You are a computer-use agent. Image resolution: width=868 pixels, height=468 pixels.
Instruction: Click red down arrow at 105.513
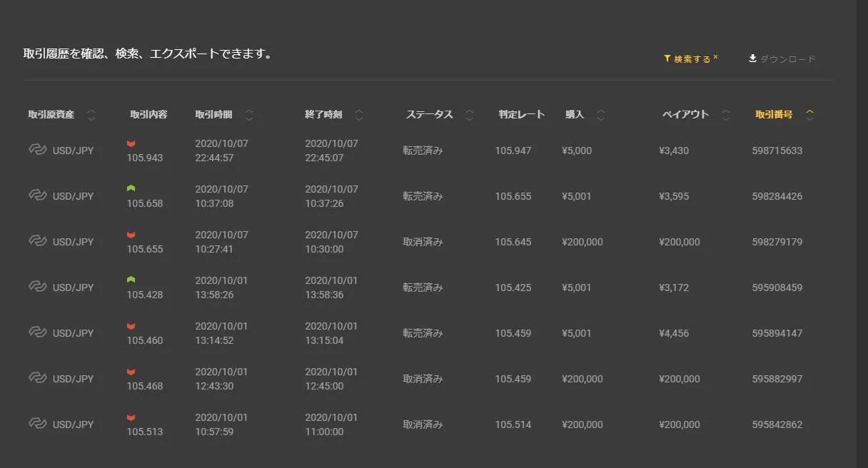click(131, 417)
